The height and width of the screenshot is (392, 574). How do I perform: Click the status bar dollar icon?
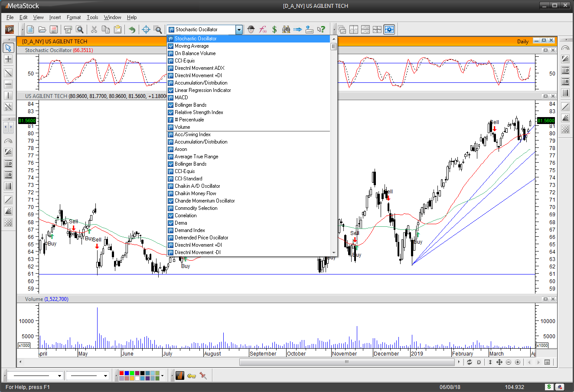(x=549, y=387)
